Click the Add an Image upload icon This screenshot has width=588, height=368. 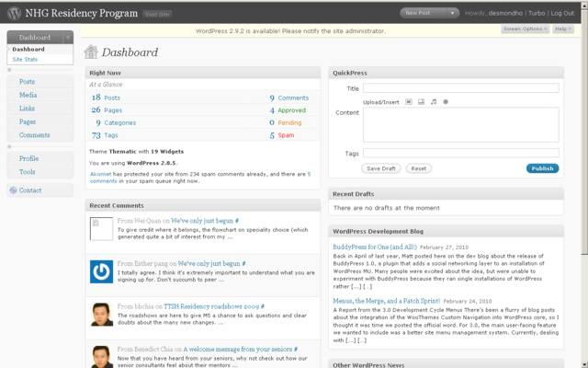point(409,102)
